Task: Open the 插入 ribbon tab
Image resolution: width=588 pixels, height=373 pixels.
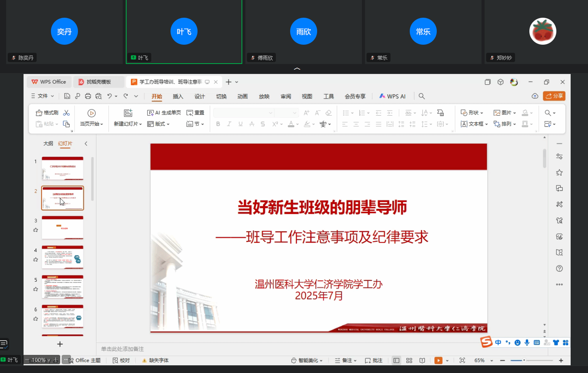Action: click(178, 96)
